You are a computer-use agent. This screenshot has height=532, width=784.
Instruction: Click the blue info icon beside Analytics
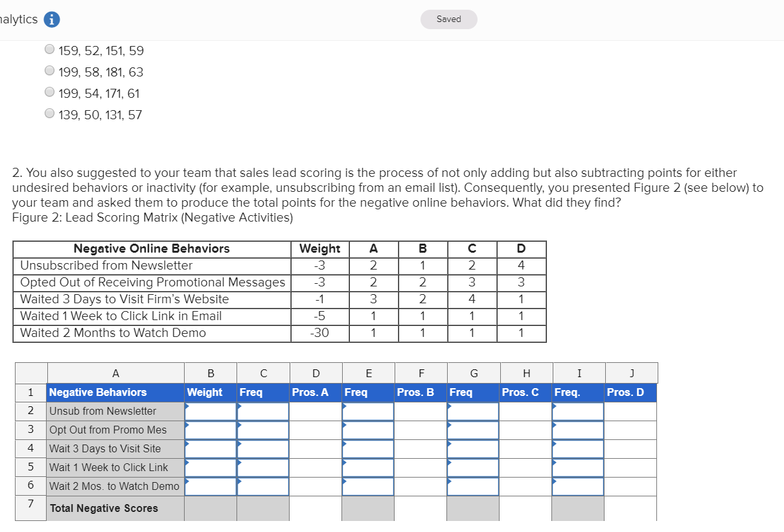click(52, 19)
